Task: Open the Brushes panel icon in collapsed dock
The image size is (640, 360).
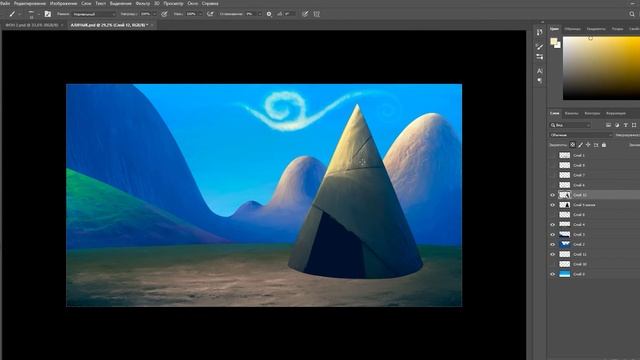Action: [x=540, y=47]
